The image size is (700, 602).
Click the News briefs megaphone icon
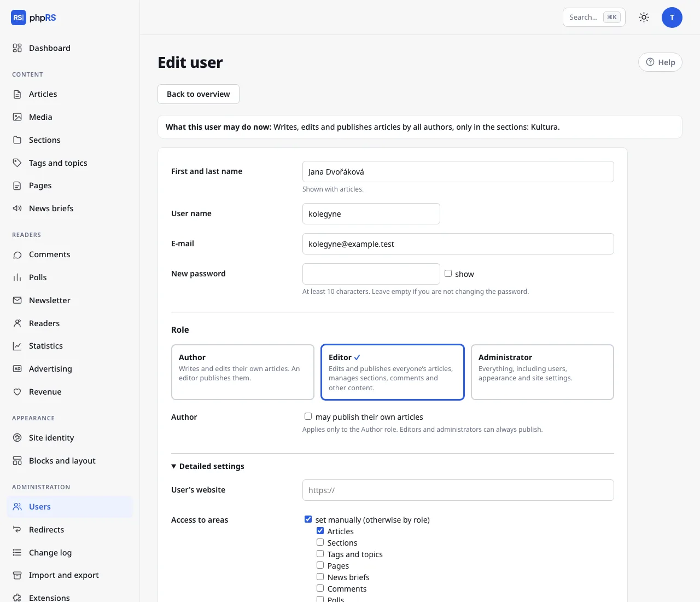(17, 209)
